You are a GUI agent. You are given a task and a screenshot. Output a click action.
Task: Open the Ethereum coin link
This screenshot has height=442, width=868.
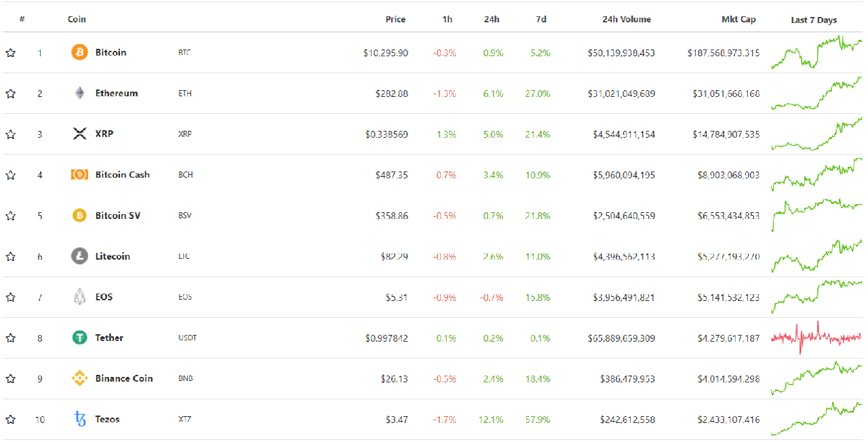coord(117,93)
